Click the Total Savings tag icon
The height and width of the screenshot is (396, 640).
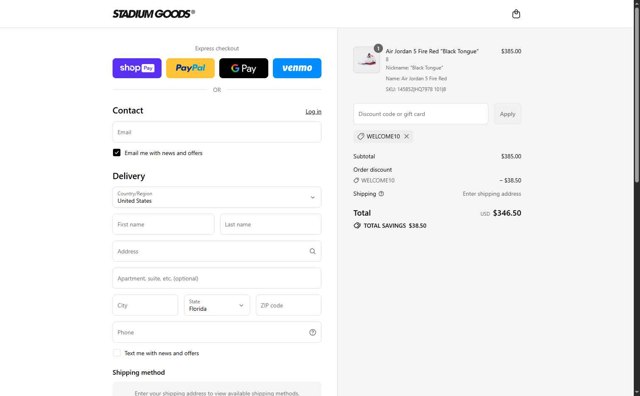point(357,225)
